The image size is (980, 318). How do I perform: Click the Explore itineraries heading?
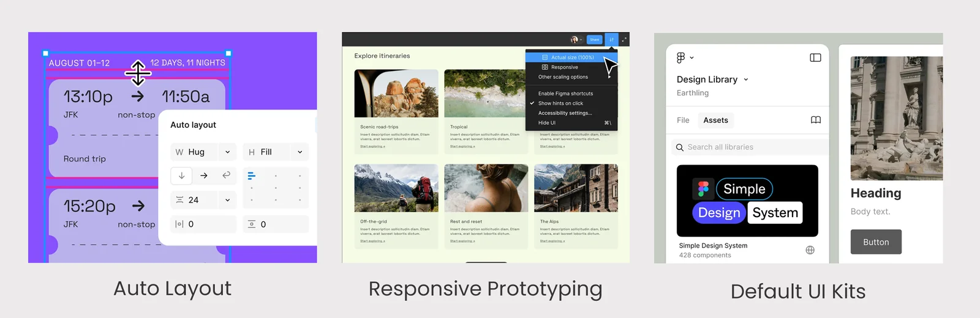382,56
